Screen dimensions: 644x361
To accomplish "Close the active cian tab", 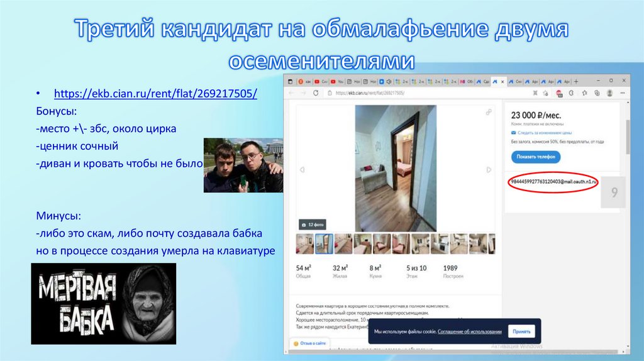I will click(x=502, y=81).
